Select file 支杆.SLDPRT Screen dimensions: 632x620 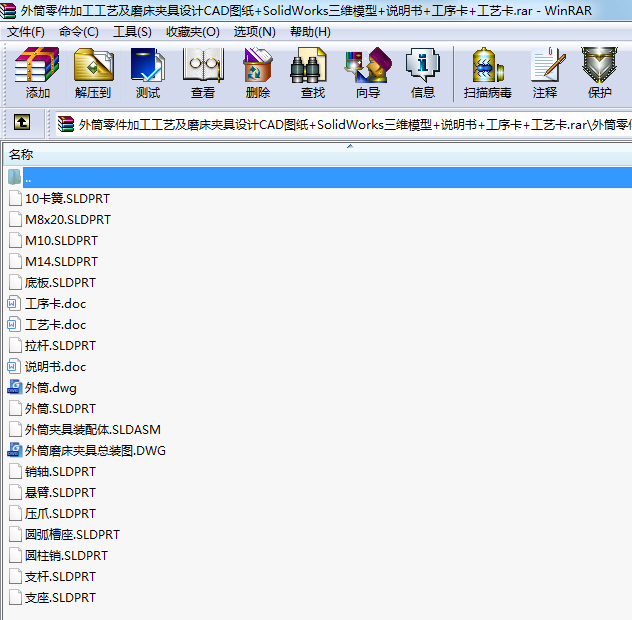60,576
